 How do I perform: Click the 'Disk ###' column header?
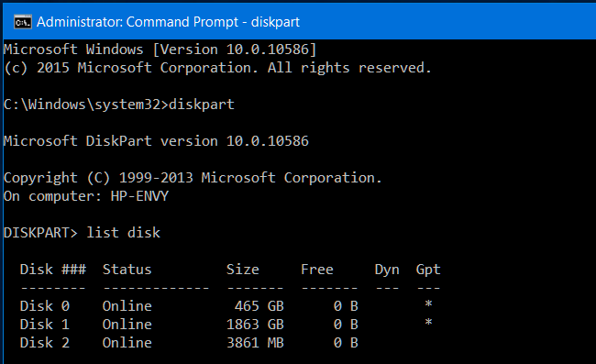[53, 270]
